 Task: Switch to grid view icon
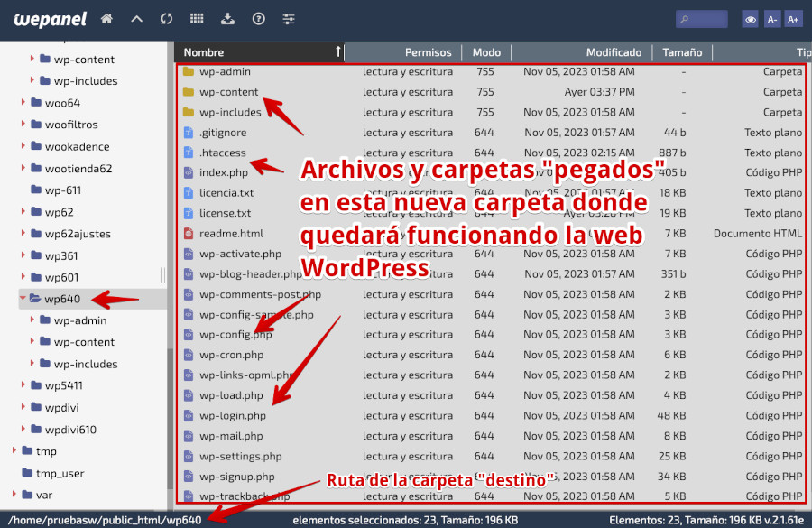click(197, 19)
